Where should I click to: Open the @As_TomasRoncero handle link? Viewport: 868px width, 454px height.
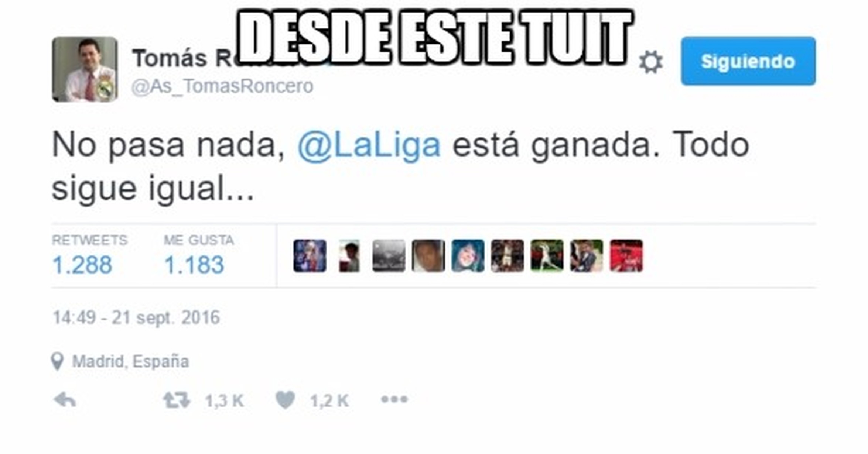pyautogui.click(x=222, y=86)
